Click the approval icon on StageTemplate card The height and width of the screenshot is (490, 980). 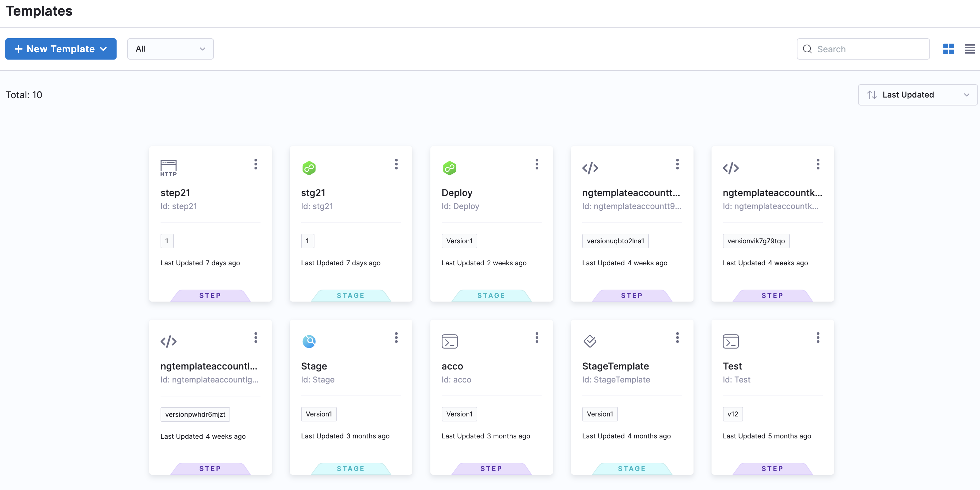[x=590, y=341]
